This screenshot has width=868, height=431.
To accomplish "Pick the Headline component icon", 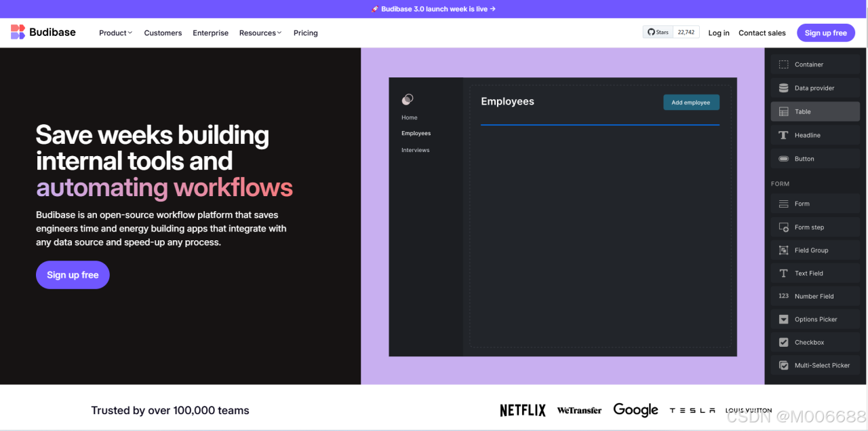I will pos(783,135).
